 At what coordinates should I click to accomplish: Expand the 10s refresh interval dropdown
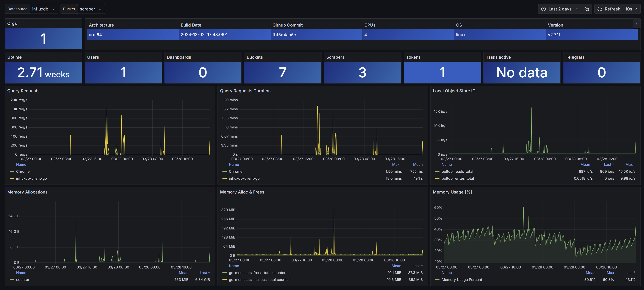click(x=631, y=9)
